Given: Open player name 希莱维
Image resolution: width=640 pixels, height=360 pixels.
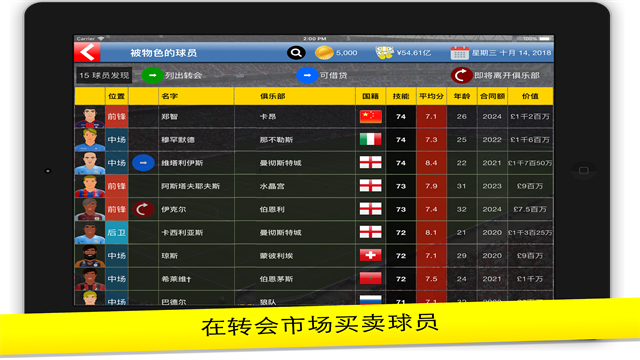Looking at the screenshot, I should coord(176,279).
